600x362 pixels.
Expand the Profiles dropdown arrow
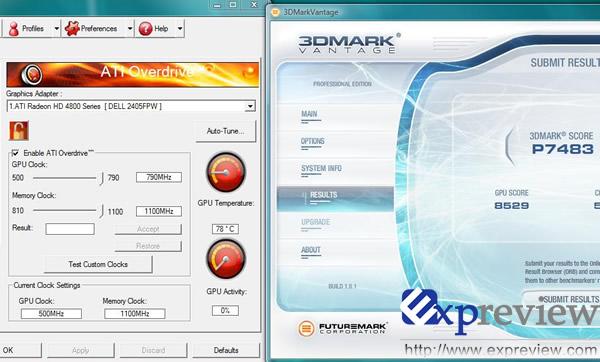click(57, 29)
